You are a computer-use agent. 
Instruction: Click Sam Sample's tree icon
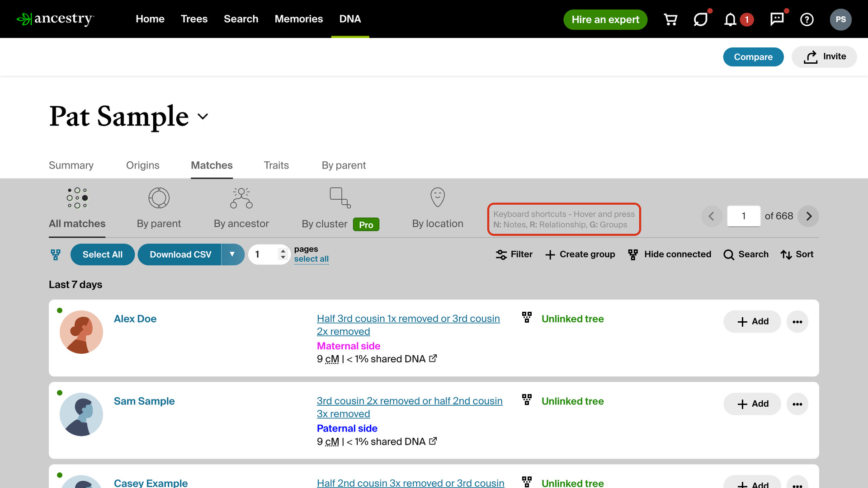tap(527, 399)
